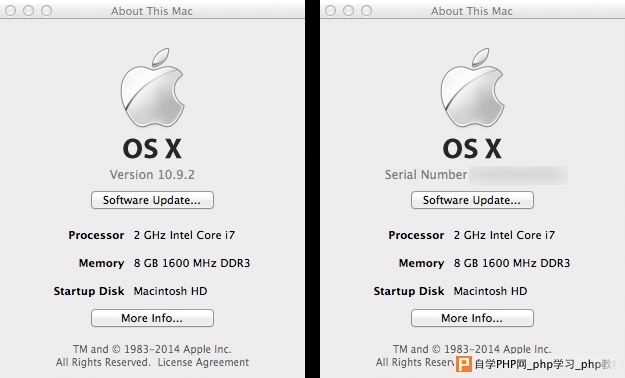Select the right window's "8 GB 1600 MHz DDR3" text
Screen dimensions: 625x378
512,263
